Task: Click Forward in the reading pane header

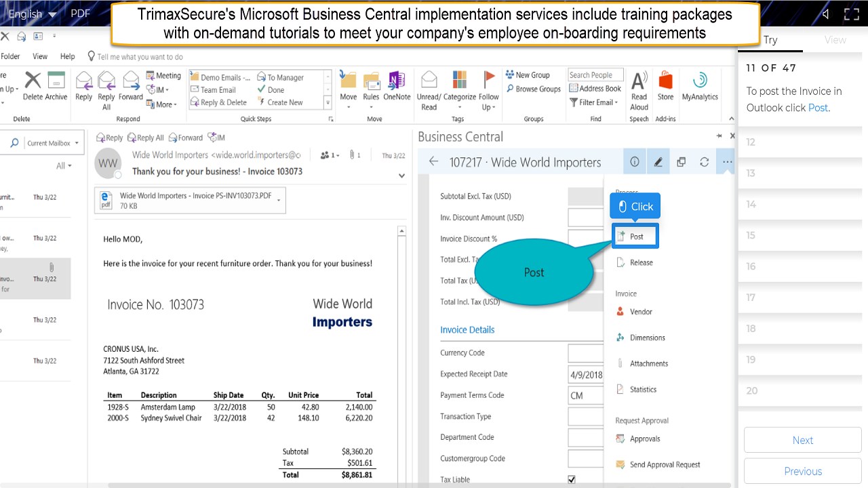Action: point(186,138)
